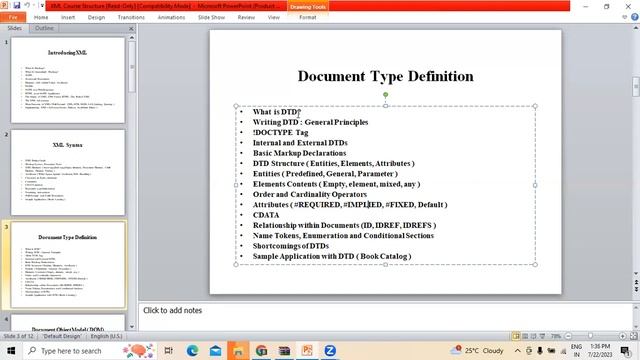Viewport: 640px width, 360px height.
Task: Open the Windows Start menu
Action: pos(11,351)
